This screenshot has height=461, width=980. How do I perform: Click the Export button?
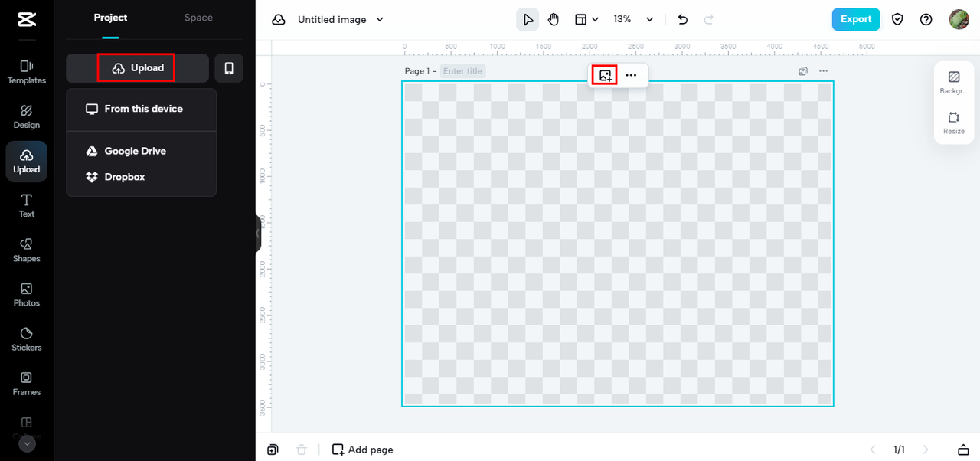(856, 19)
